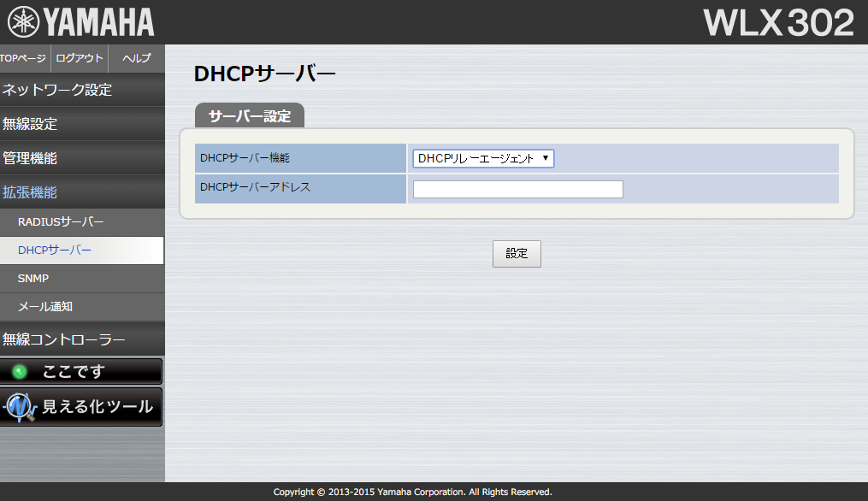
Task: Open the ネットワーク設定 menu
Action: pyautogui.click(x=56, y=90)
